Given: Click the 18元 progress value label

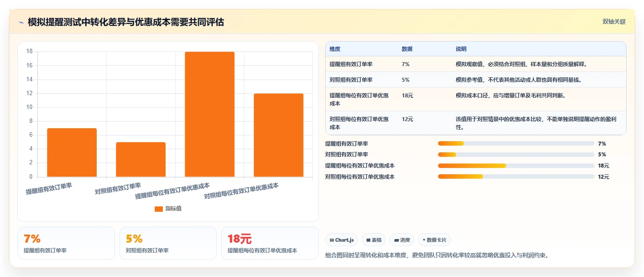Looking at the screenshot, I should 603,166.
